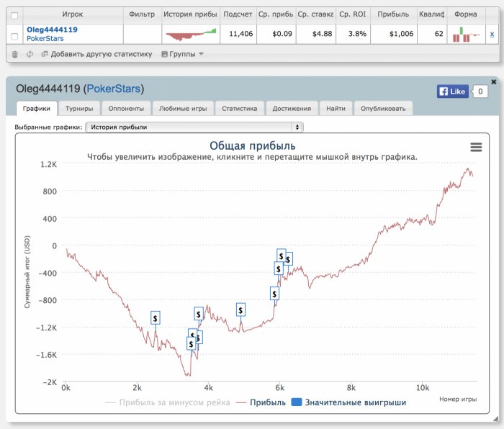Switch to the 'Графики' tab
This screenshot has width=504, height=429.
pyautogui.click(x=37, y=109)
